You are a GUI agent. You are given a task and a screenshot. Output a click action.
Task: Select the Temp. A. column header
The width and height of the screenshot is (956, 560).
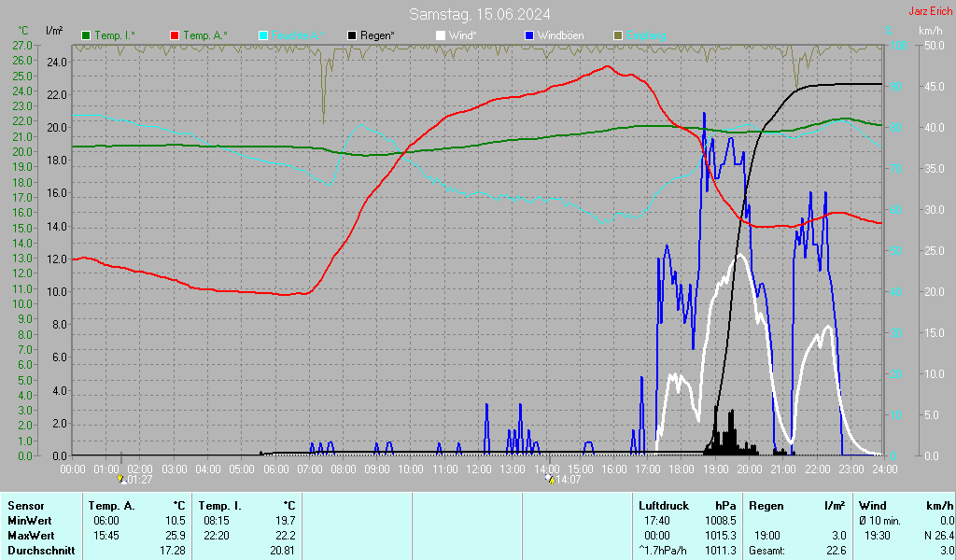[111, 505]
